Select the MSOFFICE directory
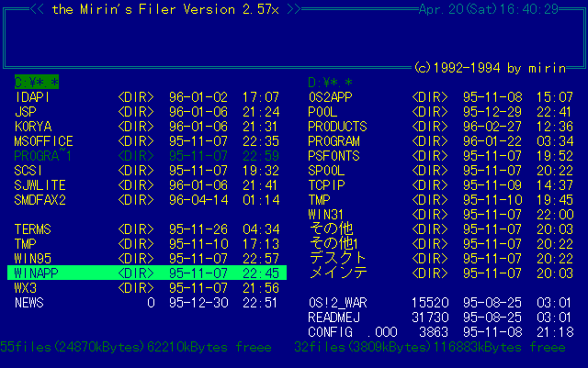This screenshot has width=588, height=368. [x=147, y=141]
